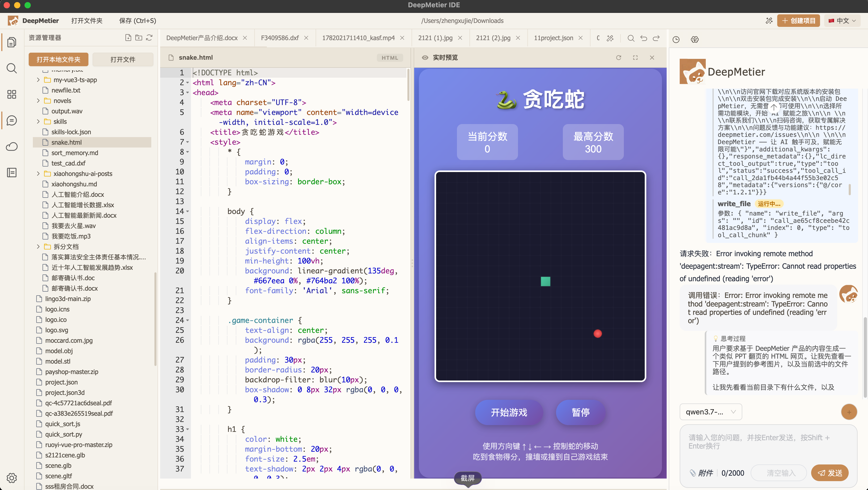Click the search icon in editor toolbar

(631, 38)
